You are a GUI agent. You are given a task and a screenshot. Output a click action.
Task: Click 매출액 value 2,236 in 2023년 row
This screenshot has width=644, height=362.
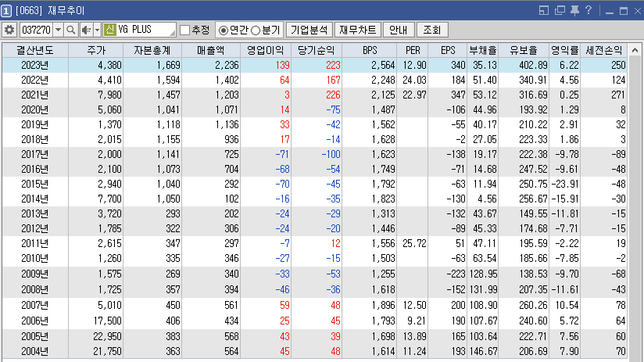(227, 65)
